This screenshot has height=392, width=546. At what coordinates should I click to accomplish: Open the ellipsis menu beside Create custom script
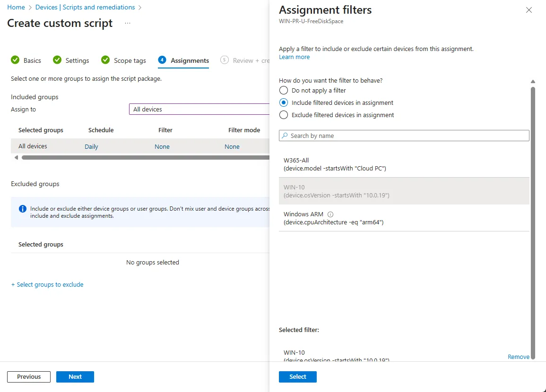coord(128,23)
